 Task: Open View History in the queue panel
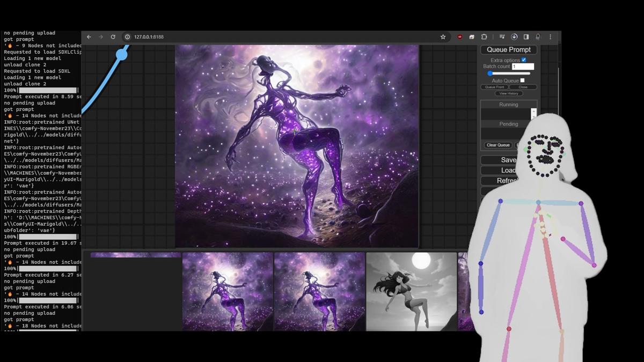pyautogui.click(x=508, y=93)
